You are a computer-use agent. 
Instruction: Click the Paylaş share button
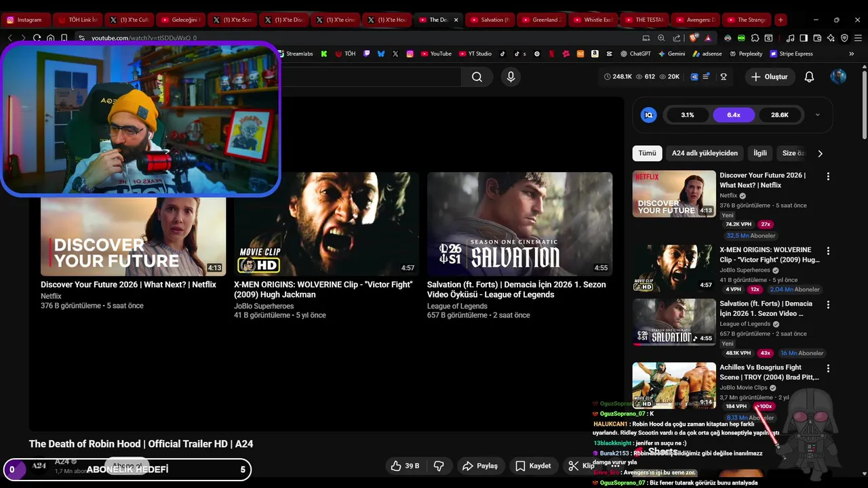click(480, 466)
